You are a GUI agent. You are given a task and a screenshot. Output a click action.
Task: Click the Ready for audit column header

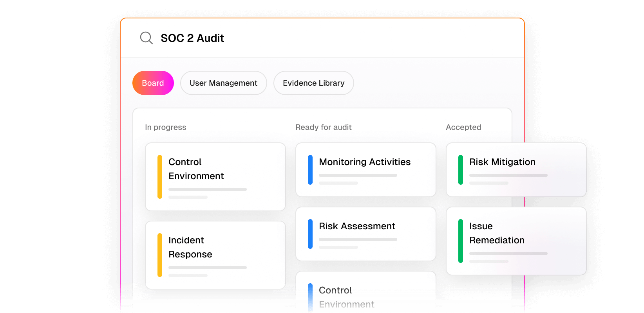pyautogui.click(x=324, y=127)
